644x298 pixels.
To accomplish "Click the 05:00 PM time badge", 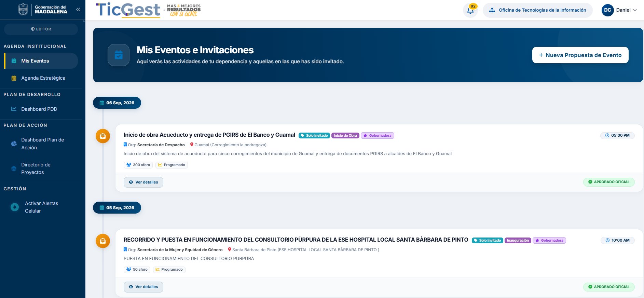I will click(617, 135).
